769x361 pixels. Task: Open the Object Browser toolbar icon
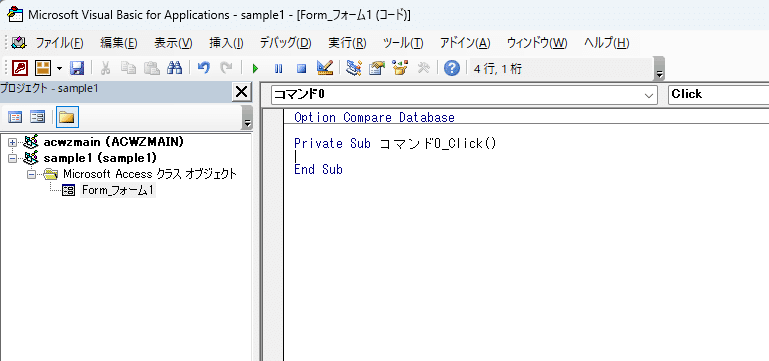[400, 68]
